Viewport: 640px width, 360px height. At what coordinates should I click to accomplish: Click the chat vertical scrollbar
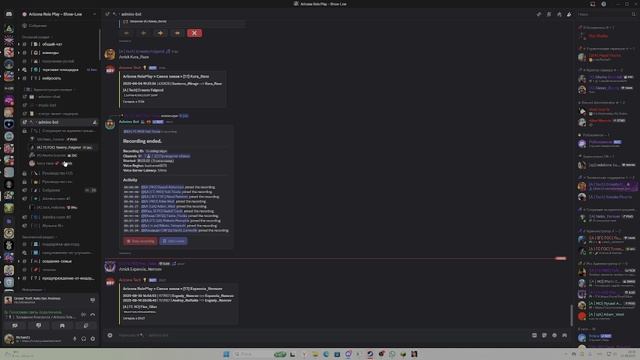(x=571, y=315)
